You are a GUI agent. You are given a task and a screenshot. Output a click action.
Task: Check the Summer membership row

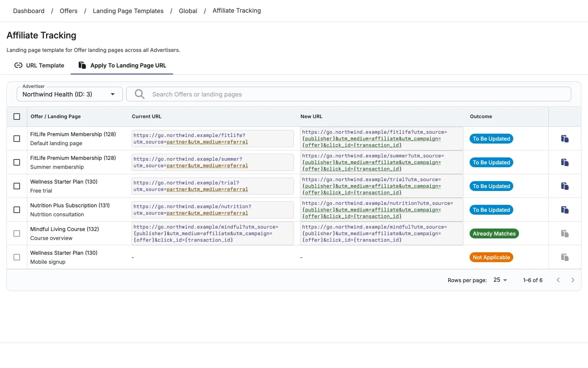[x=17, y=162]
